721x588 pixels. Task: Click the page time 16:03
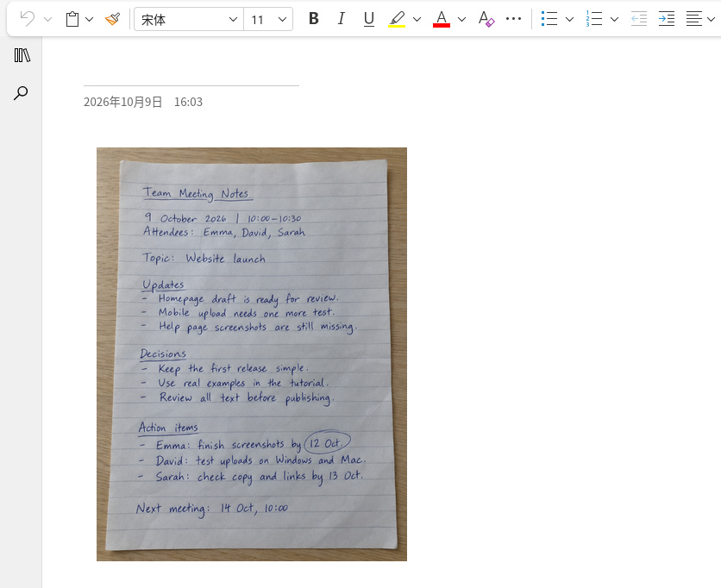(x=188, y=102)
